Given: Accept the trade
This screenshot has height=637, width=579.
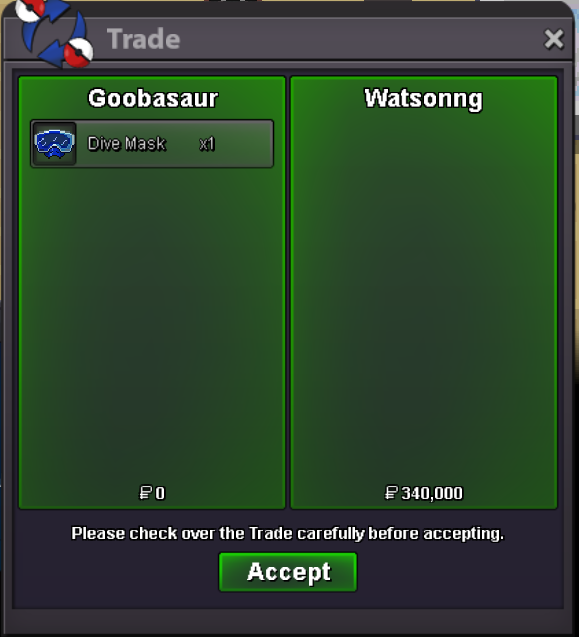Looking at the screenshot, I should [x=288, y=572].
